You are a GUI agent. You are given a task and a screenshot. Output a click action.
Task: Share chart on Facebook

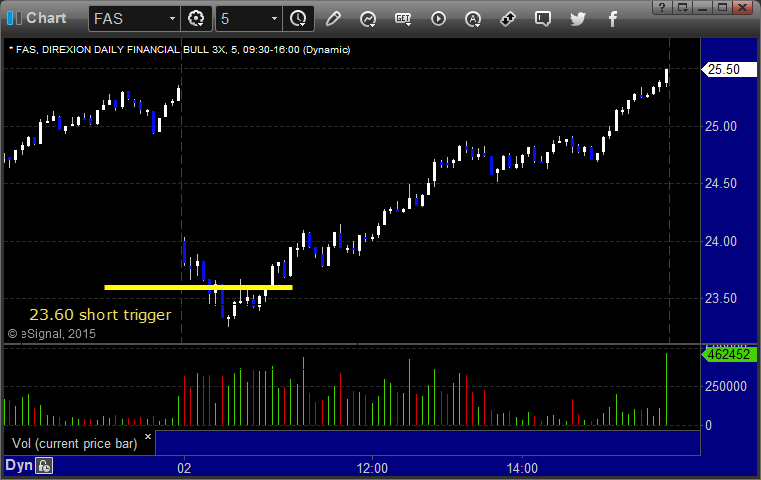pyautogui.click(x=612, y=19)
